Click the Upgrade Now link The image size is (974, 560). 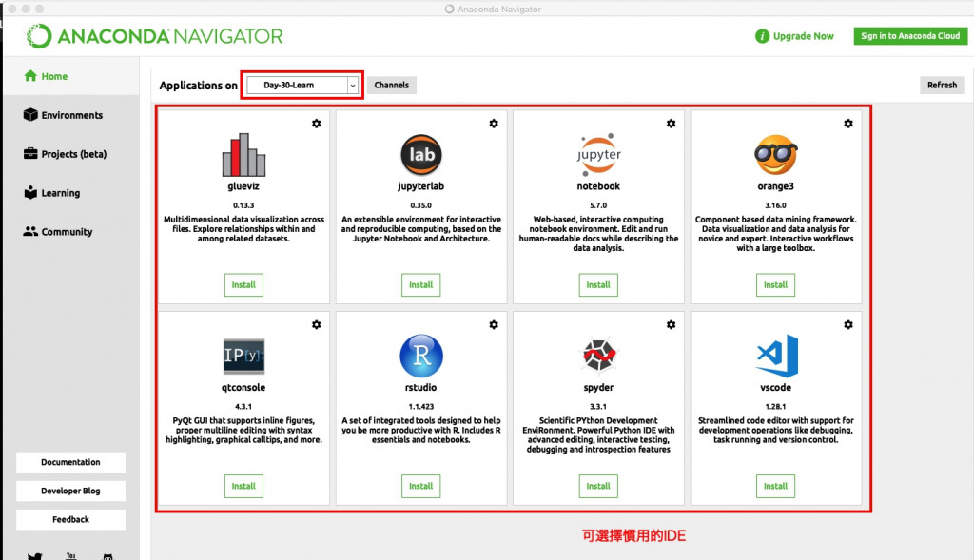803,36
